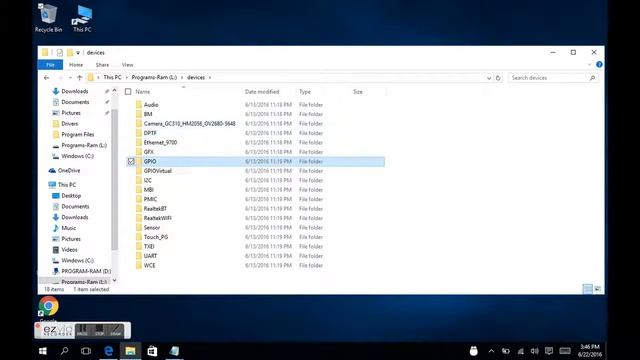
Task: Open the Home ribbon tab
Action: (76, 65)
